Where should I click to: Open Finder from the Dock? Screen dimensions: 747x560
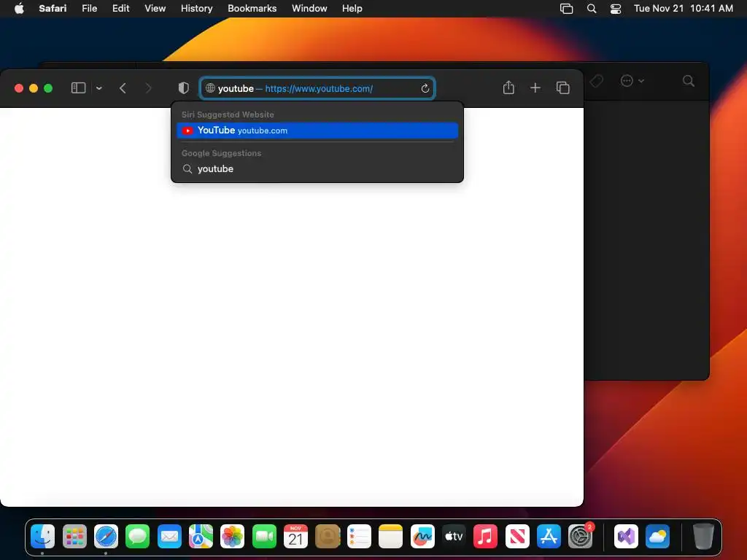pyautogui.click(x=42, y=537)
